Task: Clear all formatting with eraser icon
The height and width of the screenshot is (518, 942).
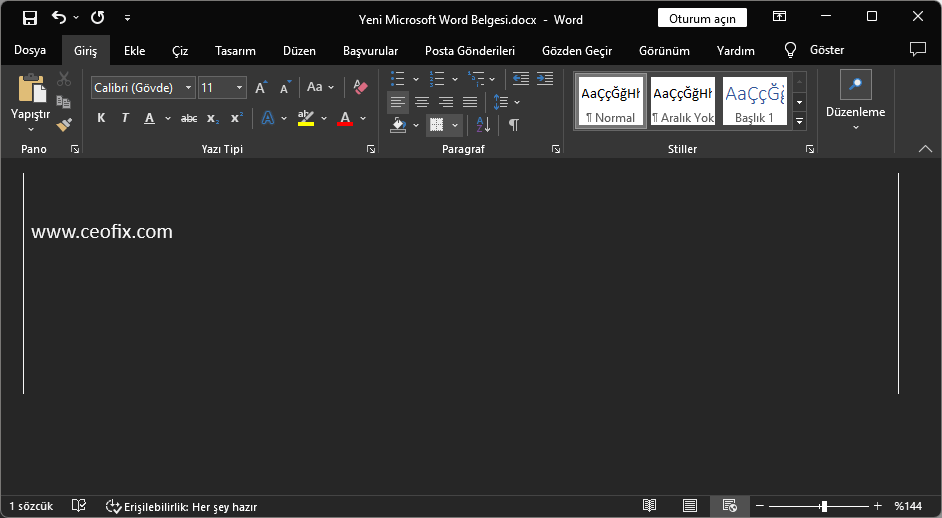Action: (x=360, y=87)
